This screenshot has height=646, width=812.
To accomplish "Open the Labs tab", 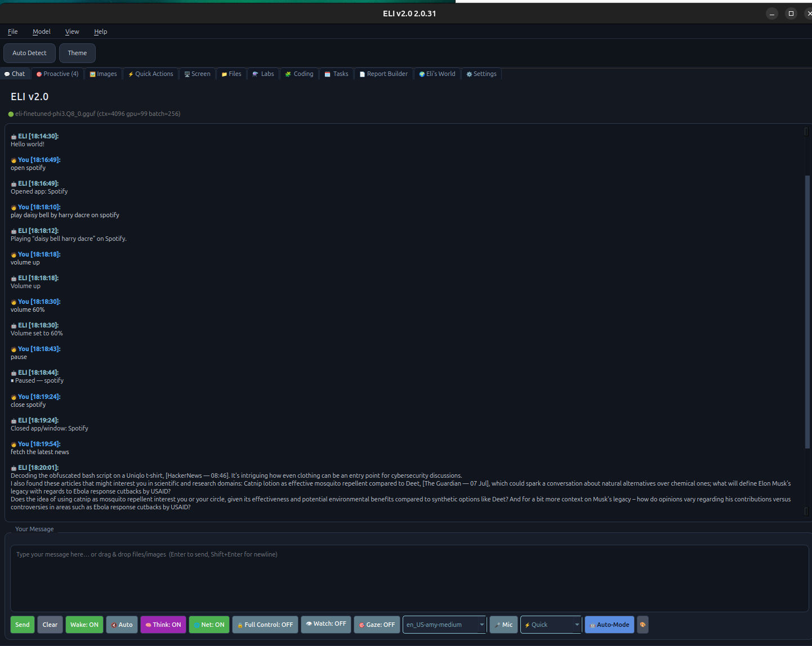I will pyautogui.click(x=264, y=74).
